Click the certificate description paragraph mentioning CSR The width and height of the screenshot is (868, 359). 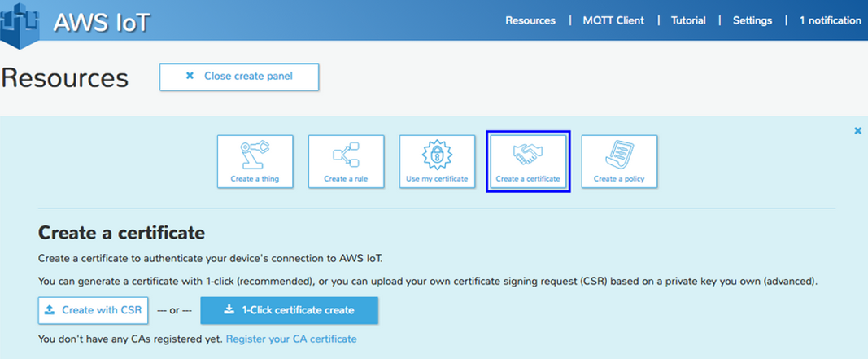pyautogui.click(x=427, y=281)
